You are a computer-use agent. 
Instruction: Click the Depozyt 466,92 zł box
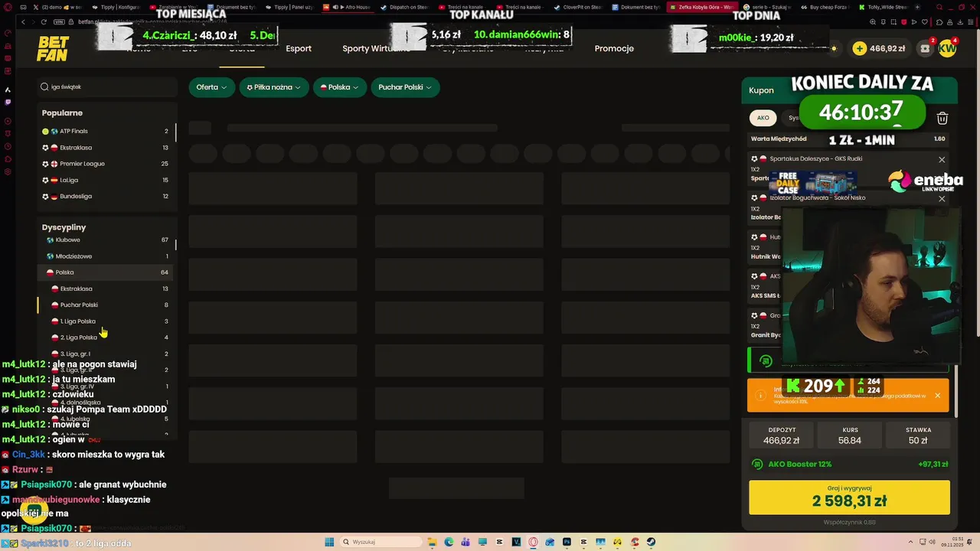(781, 435)
